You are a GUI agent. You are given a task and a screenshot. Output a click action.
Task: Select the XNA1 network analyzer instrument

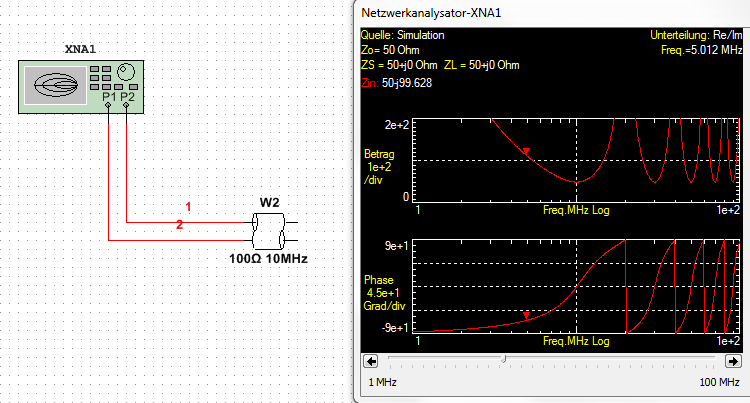81,87
